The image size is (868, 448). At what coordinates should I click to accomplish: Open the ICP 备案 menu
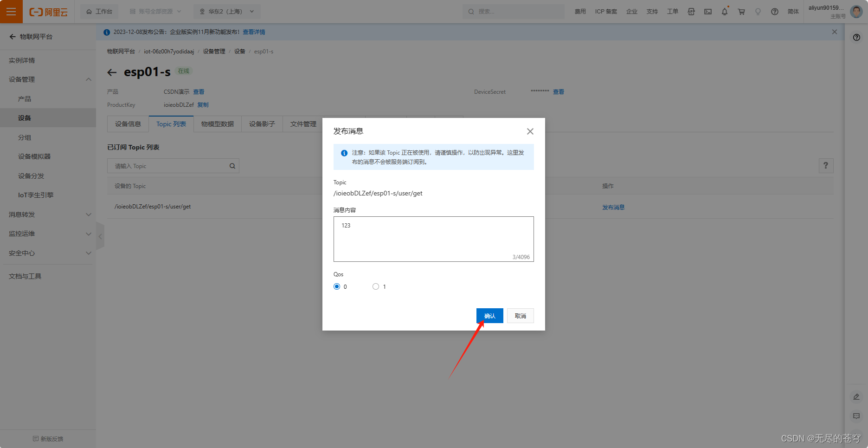pyautogui.click(x=606, y=12)
